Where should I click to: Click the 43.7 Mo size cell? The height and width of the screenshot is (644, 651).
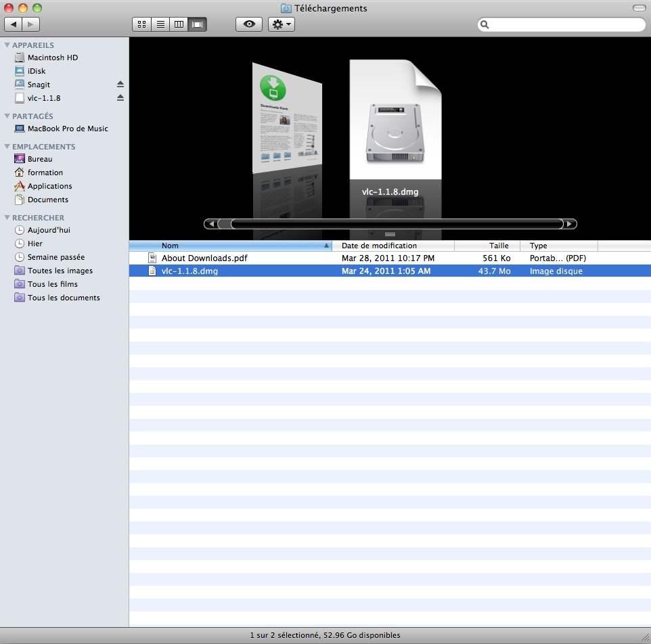coord(494,271)
